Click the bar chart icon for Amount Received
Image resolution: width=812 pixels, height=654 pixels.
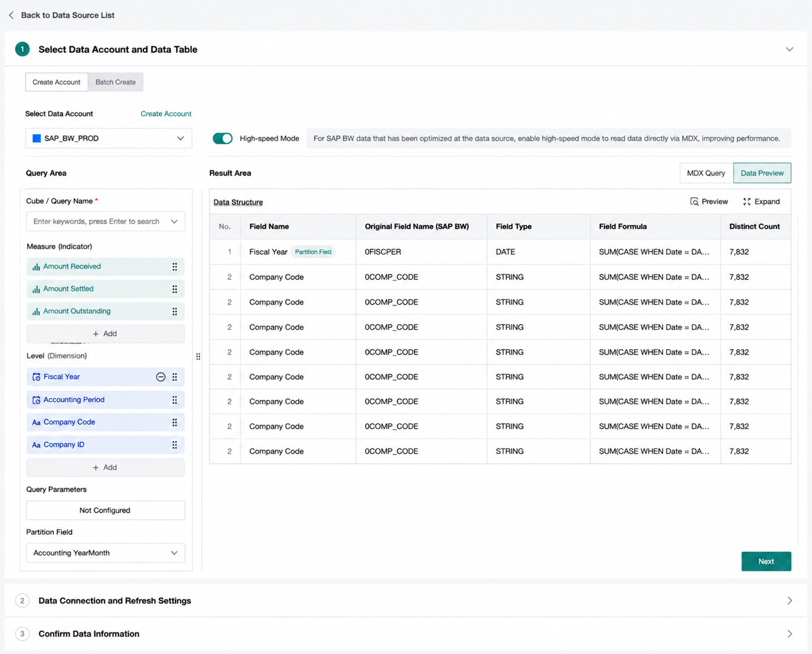[36, 267]
